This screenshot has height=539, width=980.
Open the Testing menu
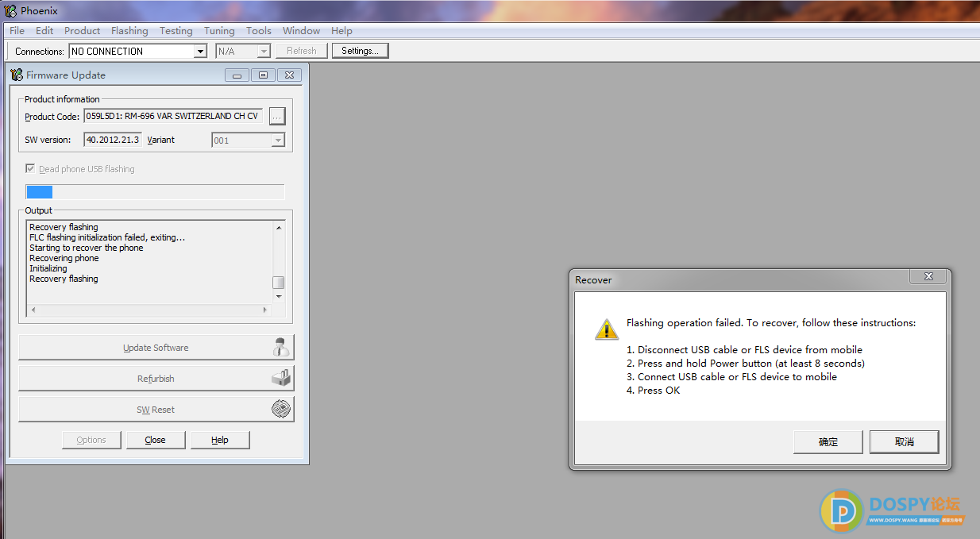176,31
